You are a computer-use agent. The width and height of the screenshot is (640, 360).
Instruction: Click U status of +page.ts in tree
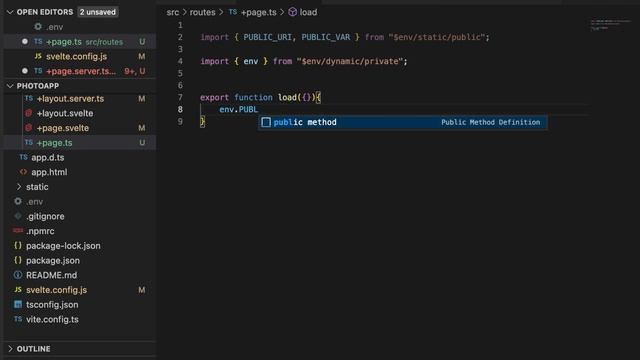pos(142,143)
